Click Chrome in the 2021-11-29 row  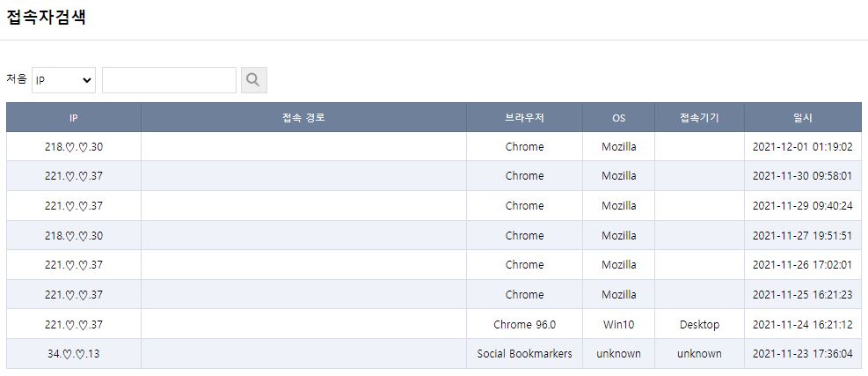pos(524,206)
